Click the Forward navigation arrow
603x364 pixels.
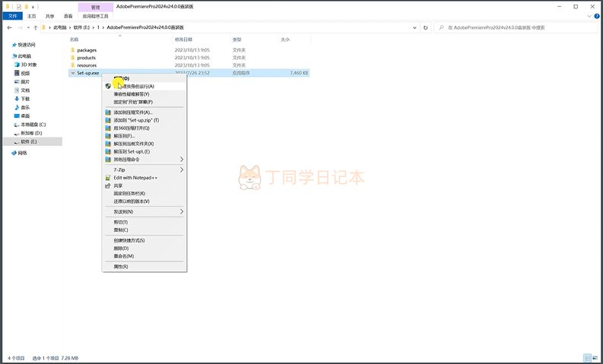(20, 27)
